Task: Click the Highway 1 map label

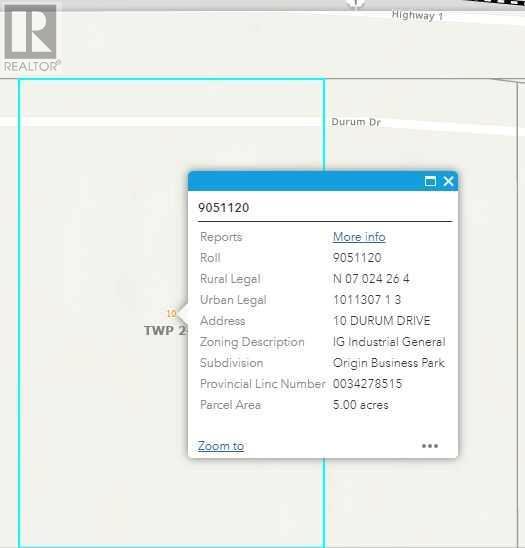Action: point(417,15)
